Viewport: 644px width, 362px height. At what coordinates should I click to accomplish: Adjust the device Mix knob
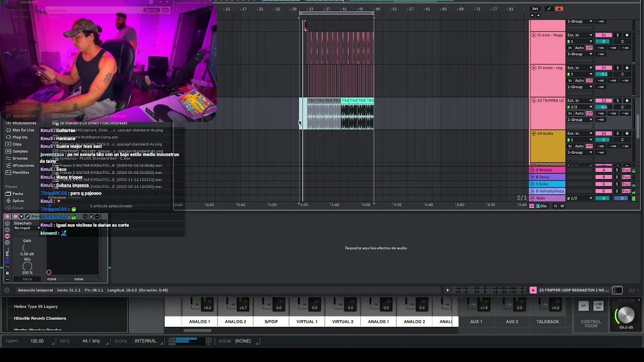pyautogui.click(x=27, y=266)
